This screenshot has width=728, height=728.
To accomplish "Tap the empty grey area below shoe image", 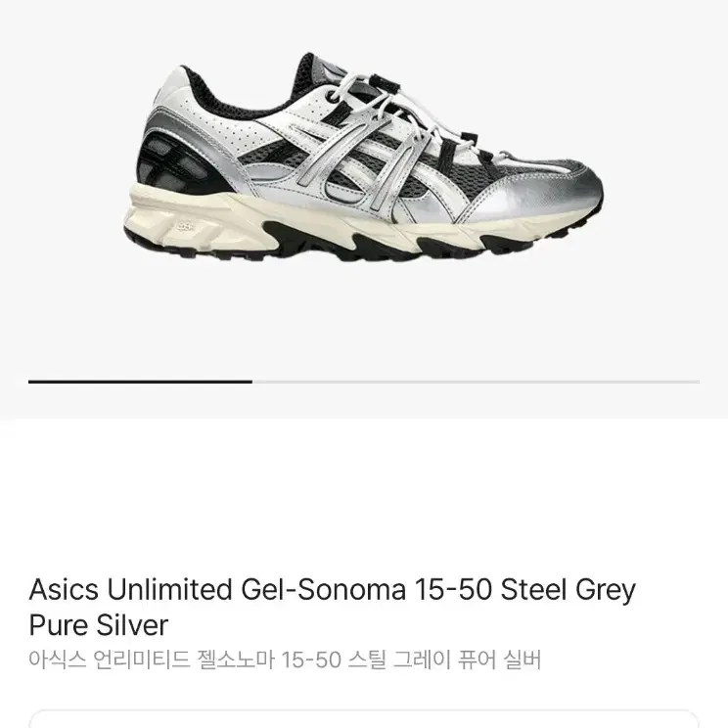I will tap(364, 320).
